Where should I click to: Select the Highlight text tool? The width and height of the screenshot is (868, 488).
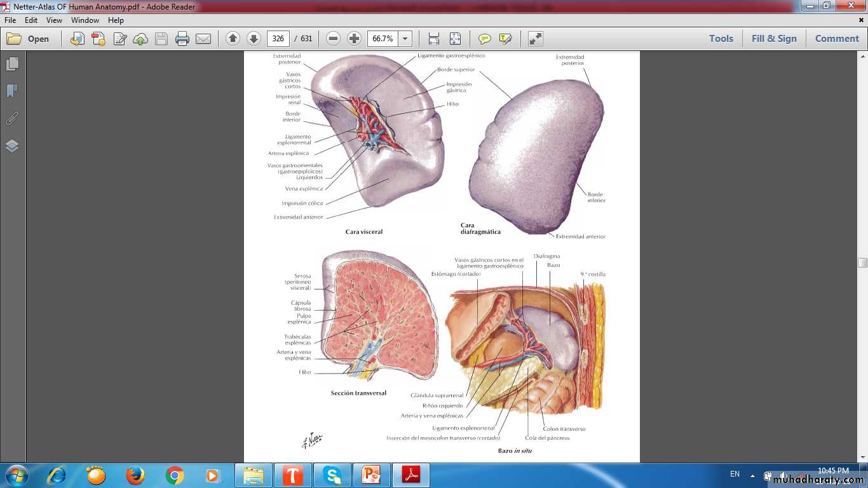pos(506,39)
